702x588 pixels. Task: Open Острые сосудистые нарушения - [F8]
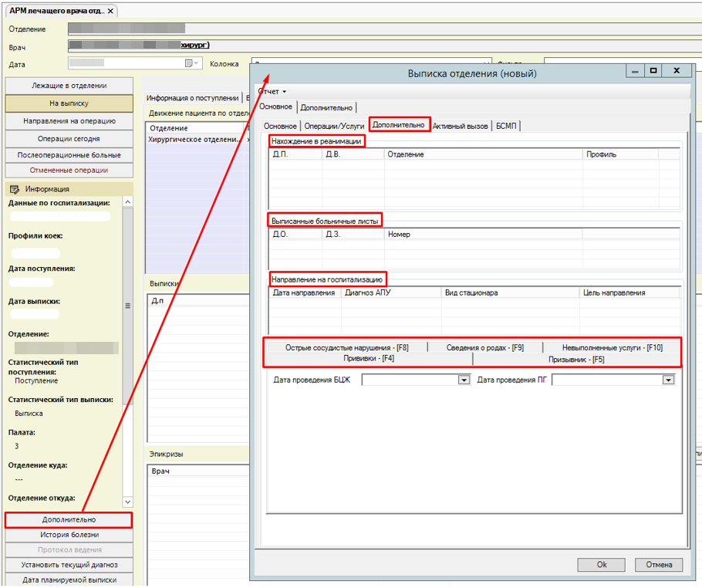[x=346, y=347]
